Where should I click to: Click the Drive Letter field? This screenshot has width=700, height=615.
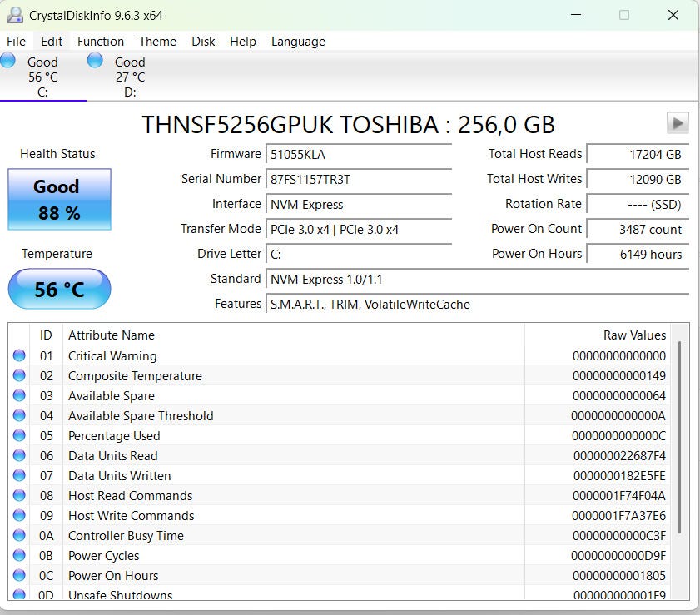click(x=359, y=255)
